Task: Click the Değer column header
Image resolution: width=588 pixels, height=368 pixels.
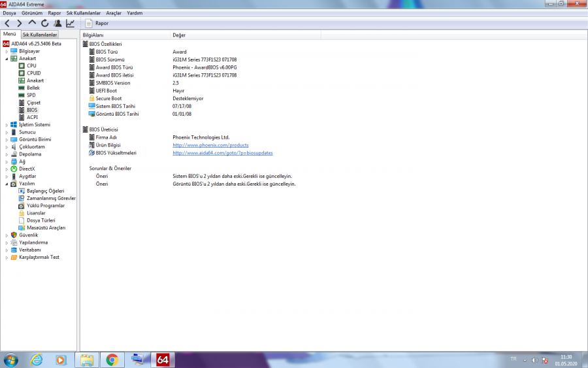Action: (x=246, y=35)
